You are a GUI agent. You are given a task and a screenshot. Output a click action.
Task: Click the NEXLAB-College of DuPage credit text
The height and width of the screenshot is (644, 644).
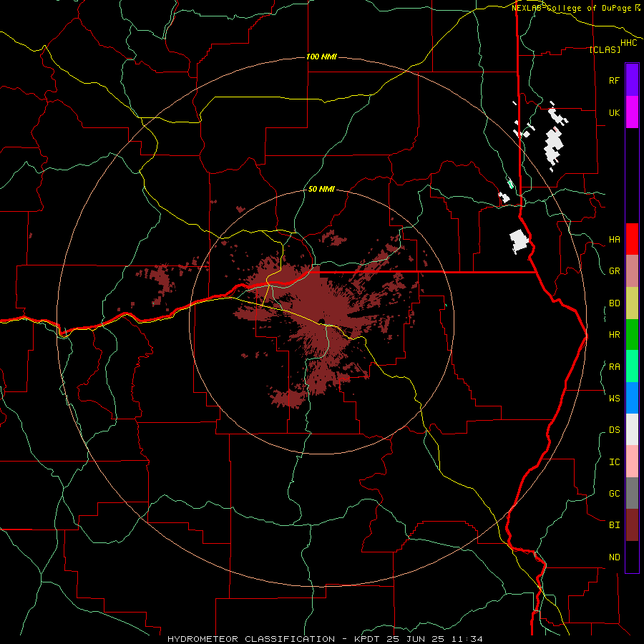(572, 8)
